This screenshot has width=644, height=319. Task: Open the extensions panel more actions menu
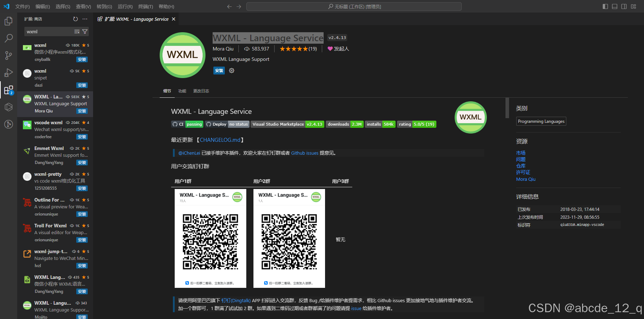85,19
